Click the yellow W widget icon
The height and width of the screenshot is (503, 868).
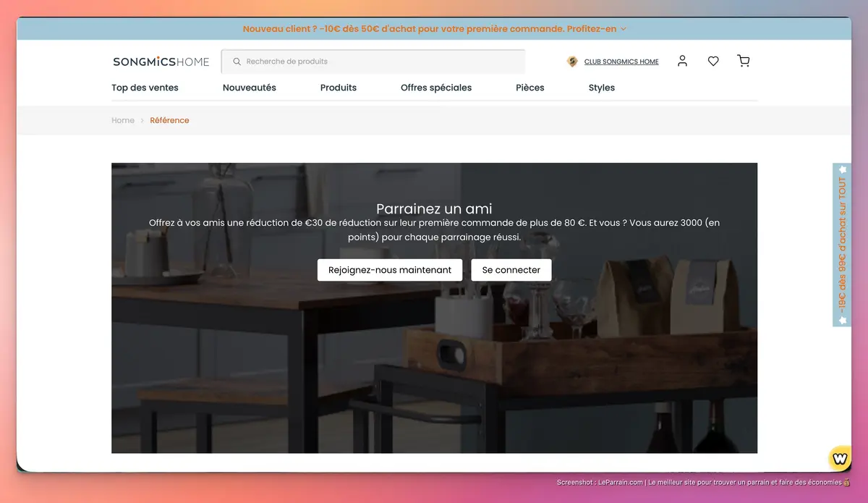point(840,458)
